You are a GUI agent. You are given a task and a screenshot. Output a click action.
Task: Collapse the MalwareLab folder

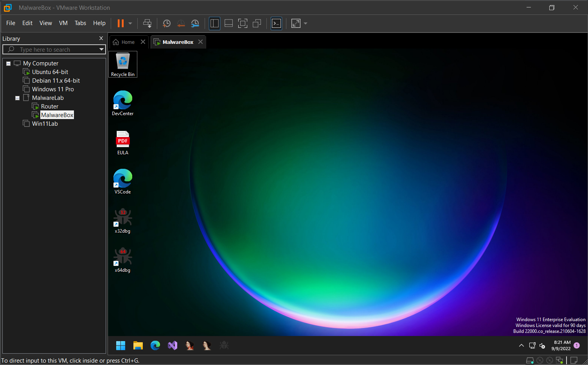pyautogui.click(x=17, y=98)
